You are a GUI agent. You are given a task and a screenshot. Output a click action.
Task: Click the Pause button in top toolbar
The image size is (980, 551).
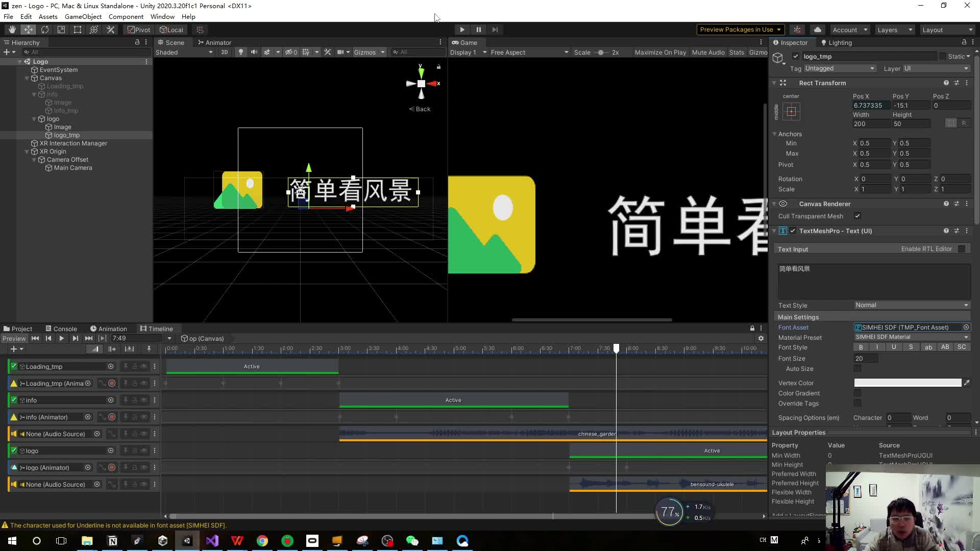click(478, 30)
